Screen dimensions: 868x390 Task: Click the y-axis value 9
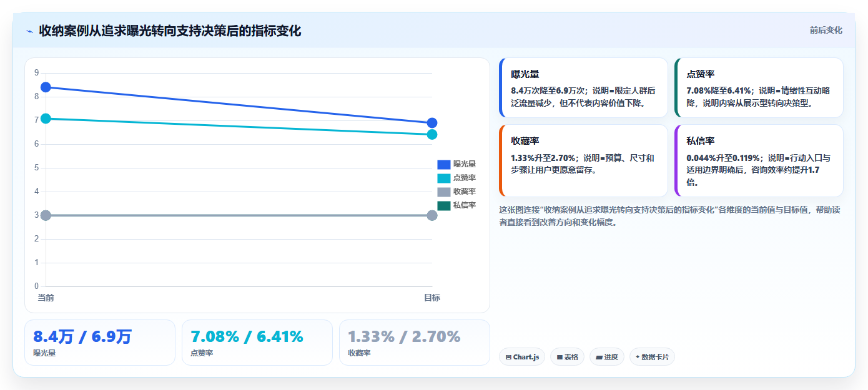click(37, 73)
